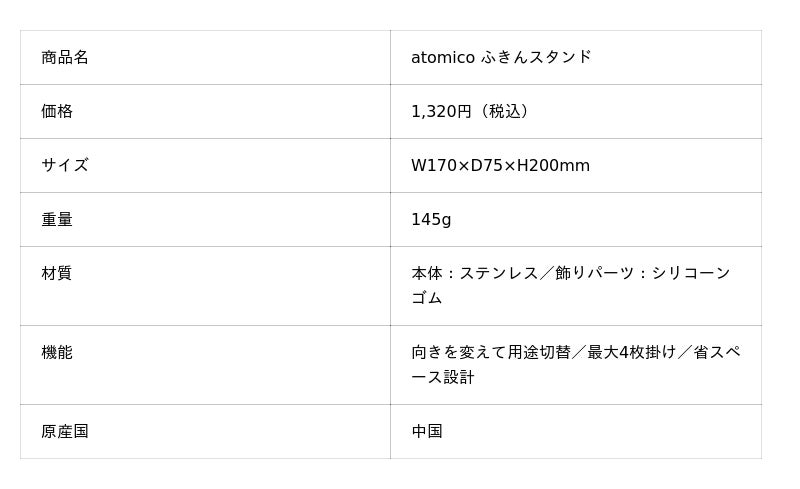Click the 機能 label cell

[57, 352]
